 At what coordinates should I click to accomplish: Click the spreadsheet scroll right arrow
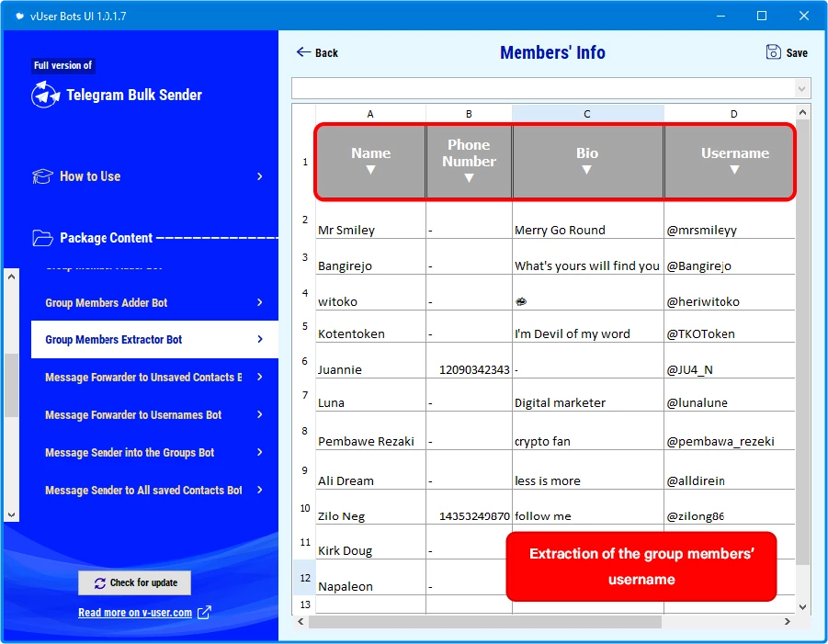click(x=788, y=622)
